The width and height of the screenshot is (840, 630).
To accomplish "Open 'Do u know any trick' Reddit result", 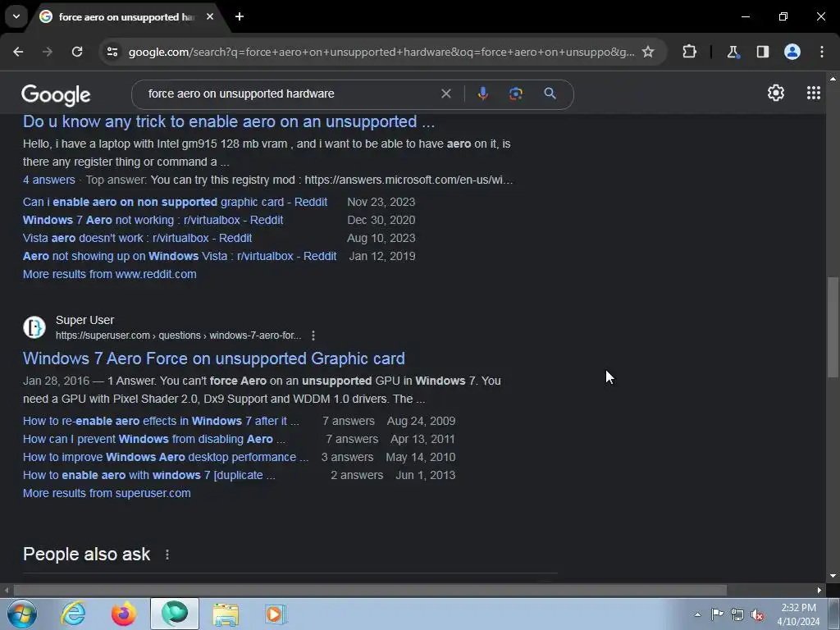I will tap(229, 121).
